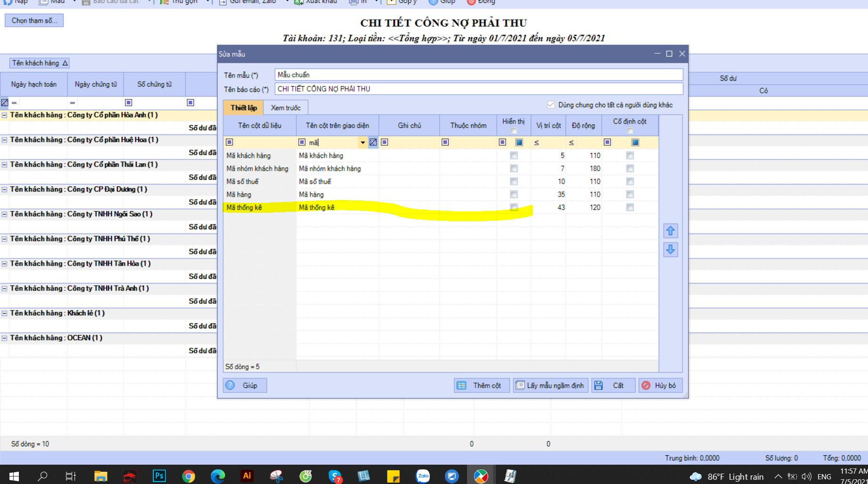Open Photoshop from the taskbar
This screenshot has height=484, width=868.
tap(159, 476)
